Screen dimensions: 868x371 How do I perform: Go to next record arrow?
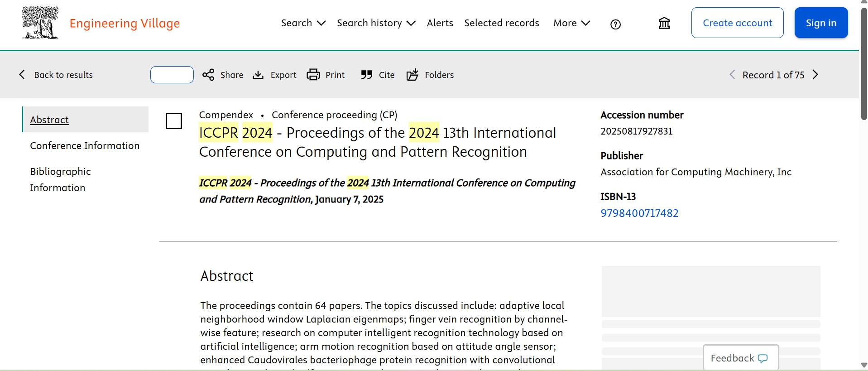click(815, 75)
